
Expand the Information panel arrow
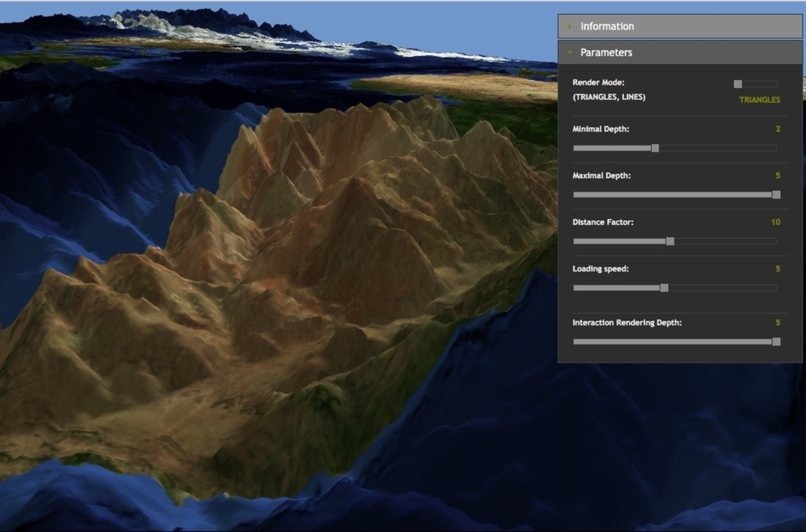[x=569, y=27]
